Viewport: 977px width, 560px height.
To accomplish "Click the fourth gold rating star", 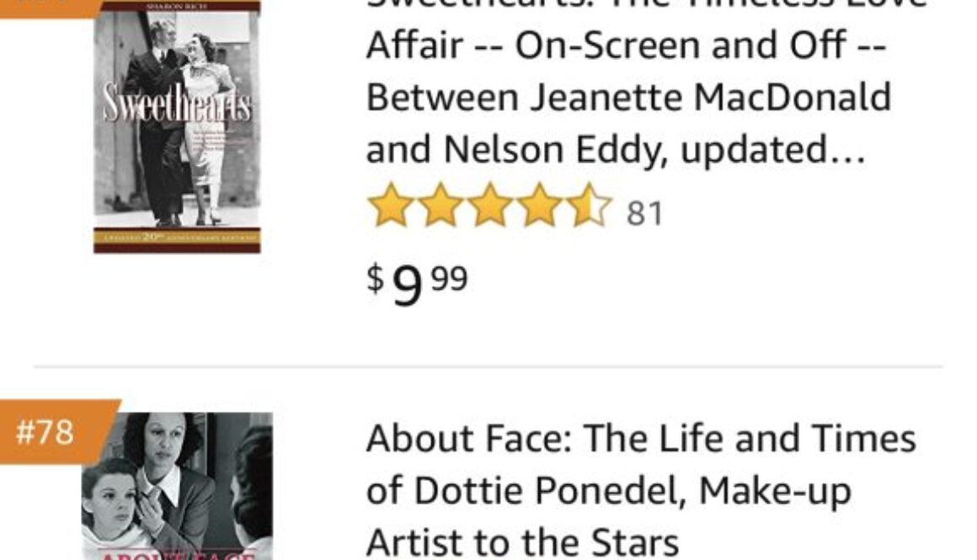I will tap(540, 207).
